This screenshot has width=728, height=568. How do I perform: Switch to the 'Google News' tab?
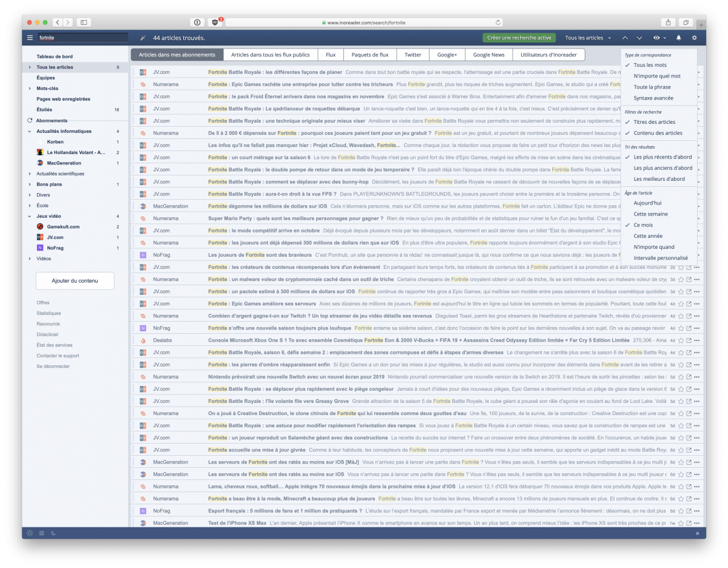489,55
